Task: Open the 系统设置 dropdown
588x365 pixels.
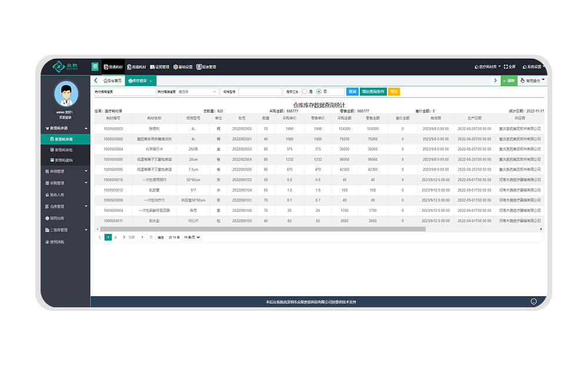Action: [x=534, y=67]
